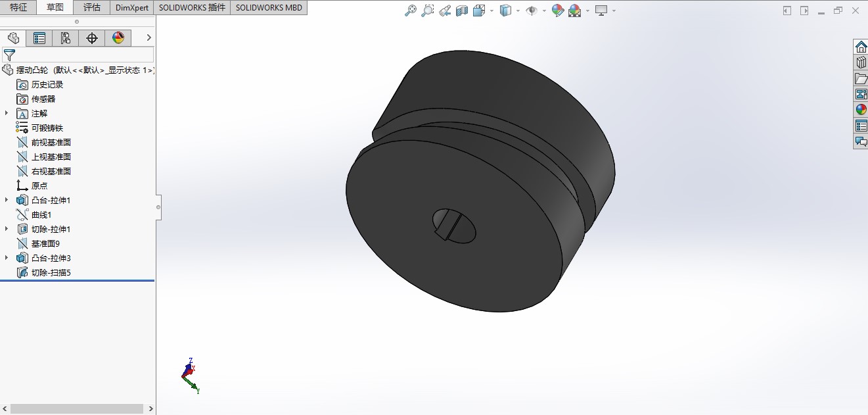Expand the 注解 annotations folder

pyautogui.click(x=7, y=113)
